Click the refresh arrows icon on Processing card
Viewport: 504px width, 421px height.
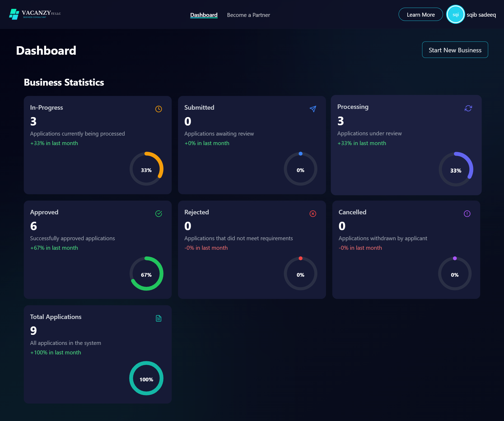coord(468,108)
